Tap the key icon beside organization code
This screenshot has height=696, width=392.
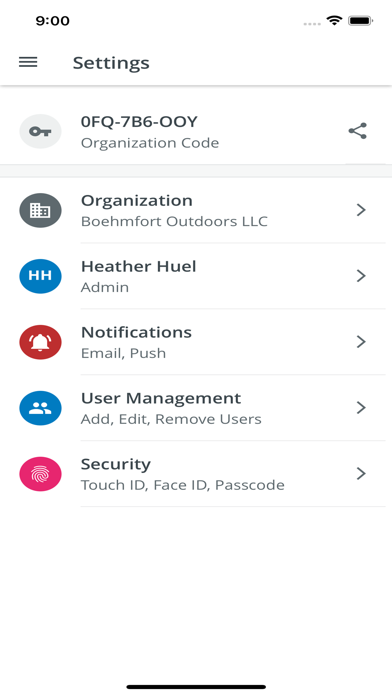[40, 131]
